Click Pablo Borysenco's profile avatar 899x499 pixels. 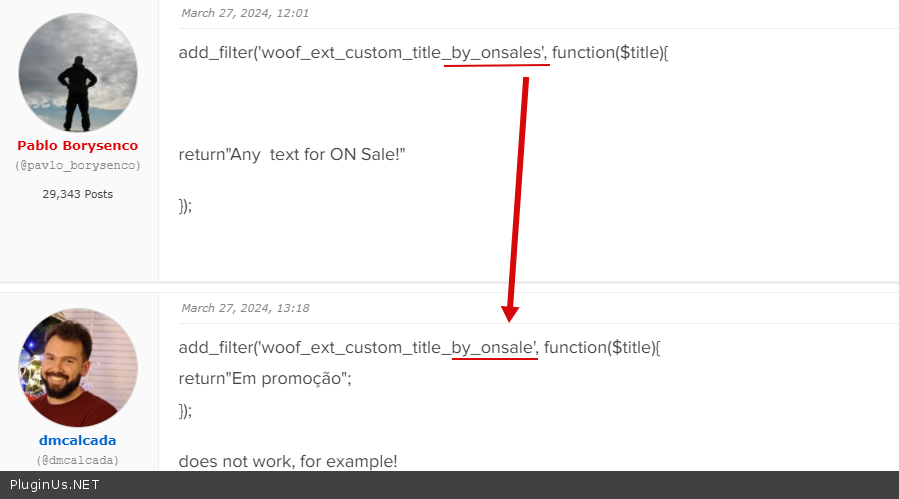coord(78,73)
